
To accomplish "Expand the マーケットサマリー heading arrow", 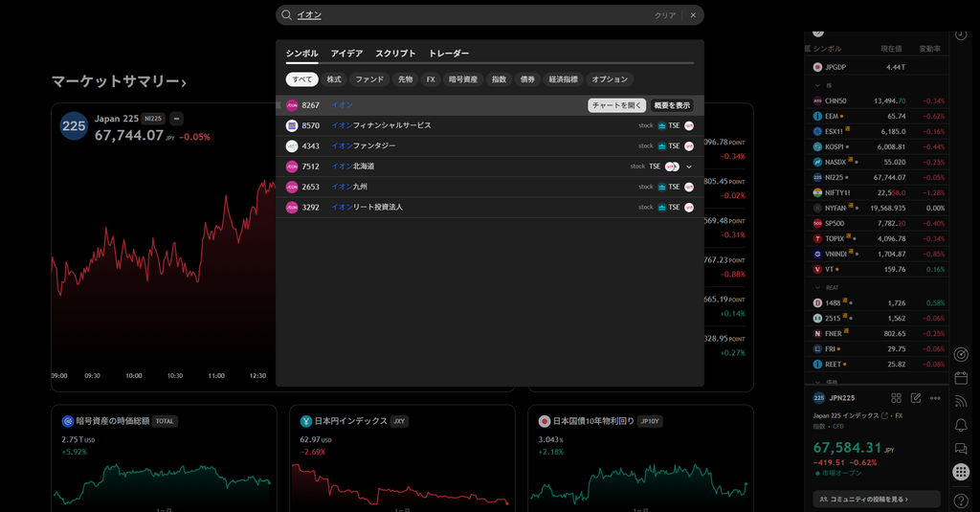I will [x=184, y=82].
